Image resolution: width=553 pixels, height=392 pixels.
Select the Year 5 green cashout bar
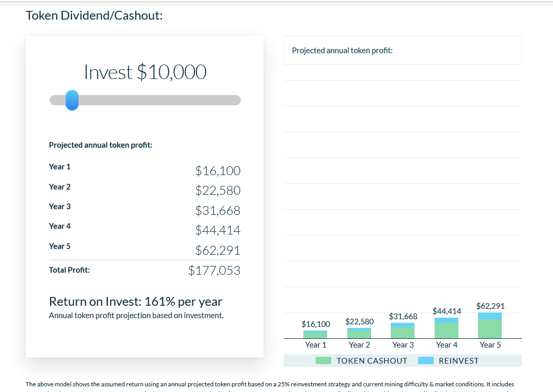click(489, 328)
